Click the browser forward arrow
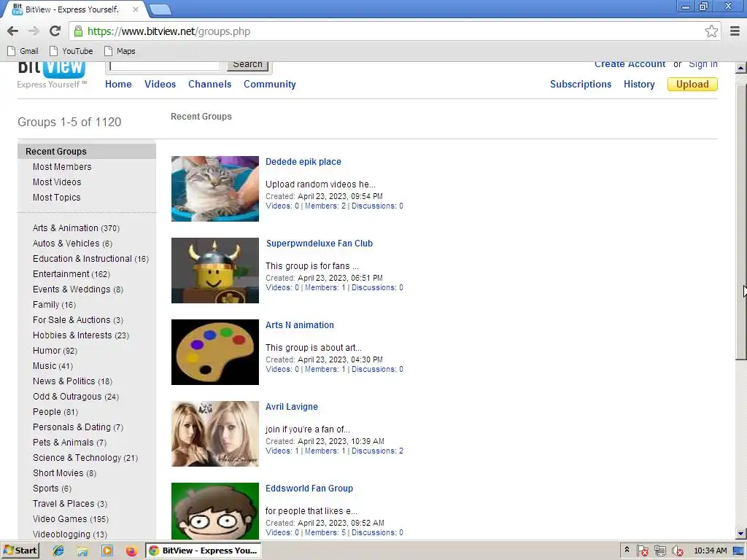747x560 pixels. (34, 31)
